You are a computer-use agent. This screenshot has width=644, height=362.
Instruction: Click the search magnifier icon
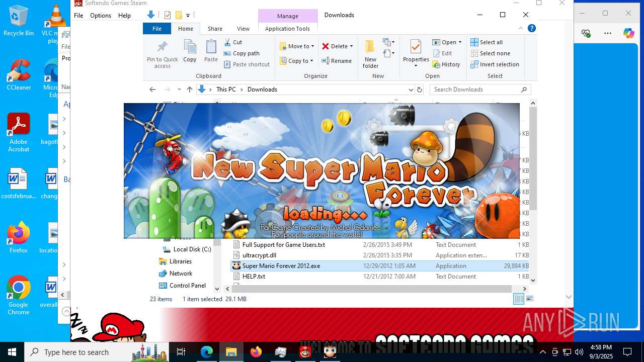[524, 89]
